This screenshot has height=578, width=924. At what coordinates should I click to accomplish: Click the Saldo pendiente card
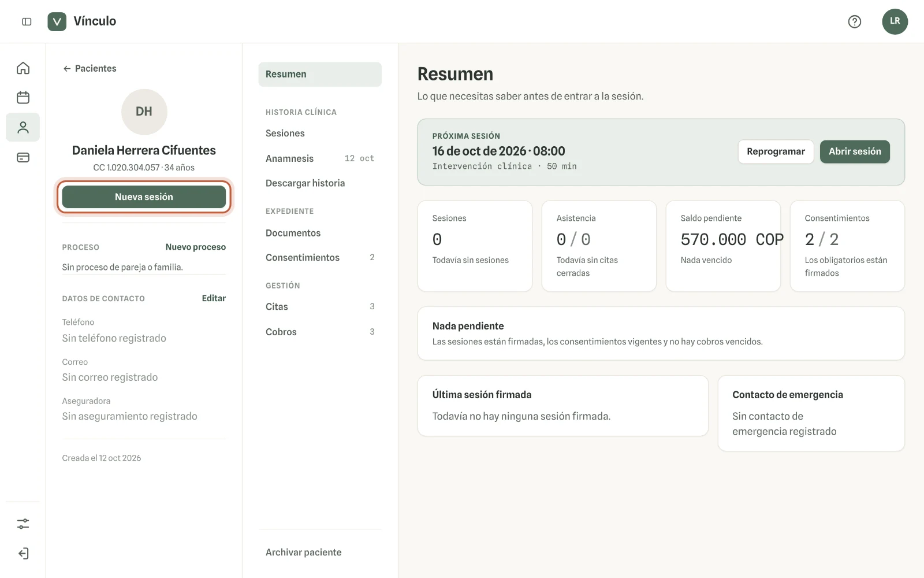(723, 246)
